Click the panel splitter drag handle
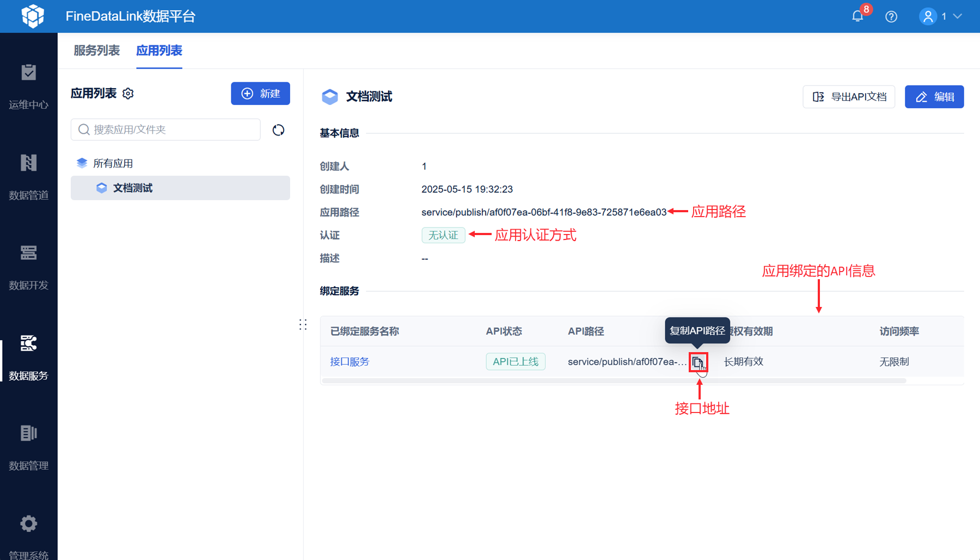 click(303, 325)
